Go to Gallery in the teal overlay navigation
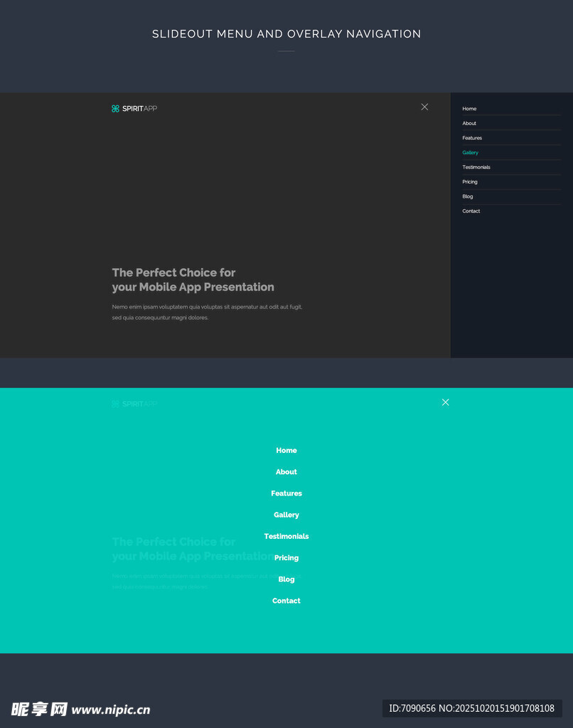The height and width of the screenshot is (728, 573). click(286, 515)
